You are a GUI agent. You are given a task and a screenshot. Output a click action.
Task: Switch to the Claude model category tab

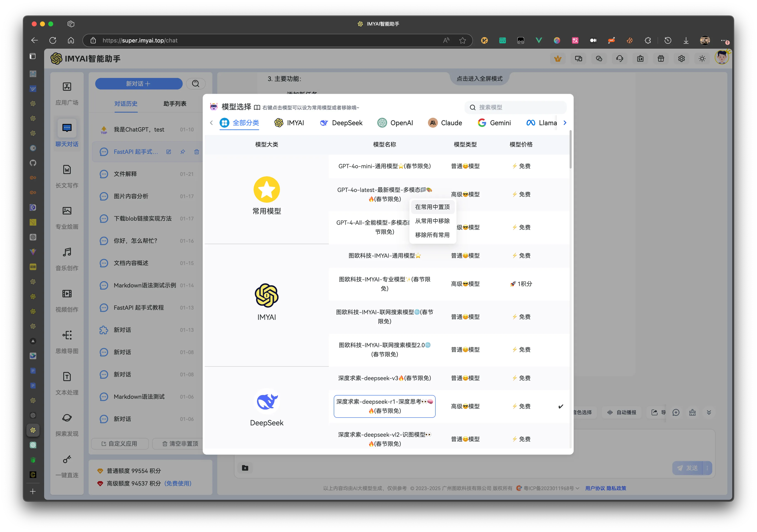(x=445, y=123)
